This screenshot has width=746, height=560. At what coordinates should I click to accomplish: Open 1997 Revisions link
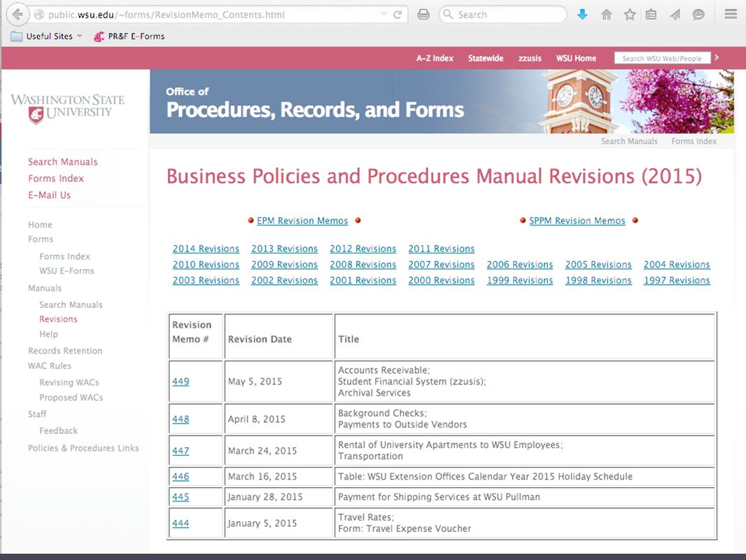click(677, 280)
